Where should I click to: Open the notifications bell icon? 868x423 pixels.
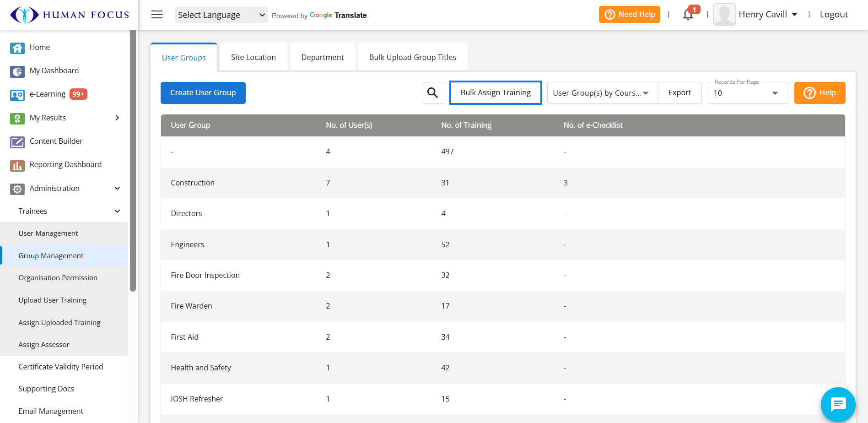coord(688,15)
